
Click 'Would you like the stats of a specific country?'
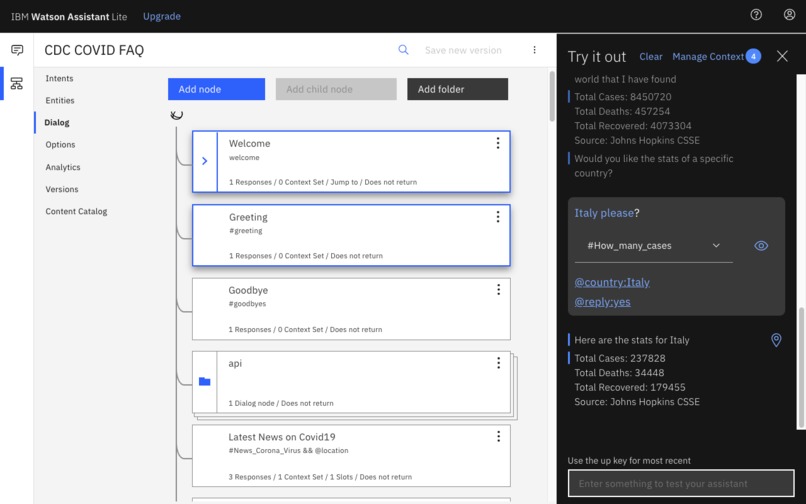coord(653,166)
